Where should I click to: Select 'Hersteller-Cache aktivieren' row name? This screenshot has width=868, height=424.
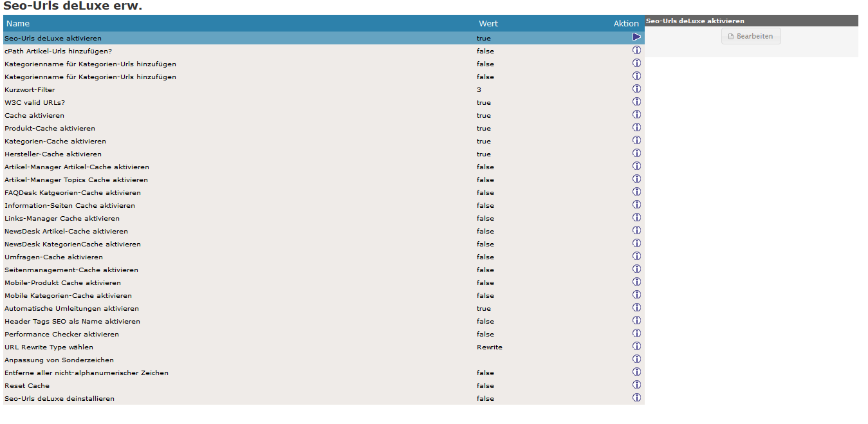click(53, 154)
